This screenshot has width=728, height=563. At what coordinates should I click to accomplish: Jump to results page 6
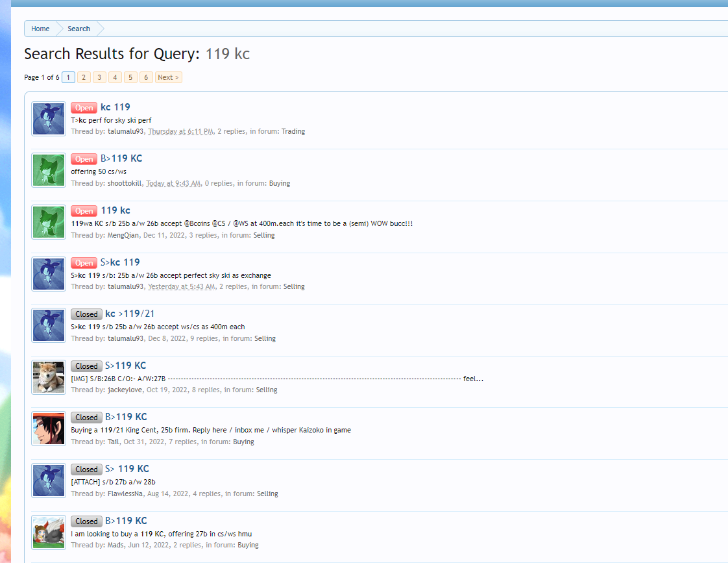146,77
